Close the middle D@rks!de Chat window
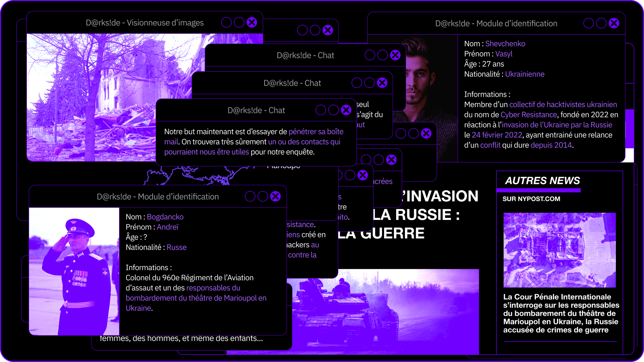The image size is (644, 362). pos(382,83)
